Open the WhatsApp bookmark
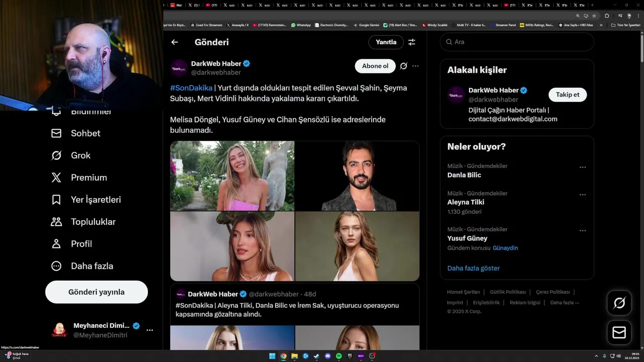 pos(301,25)
